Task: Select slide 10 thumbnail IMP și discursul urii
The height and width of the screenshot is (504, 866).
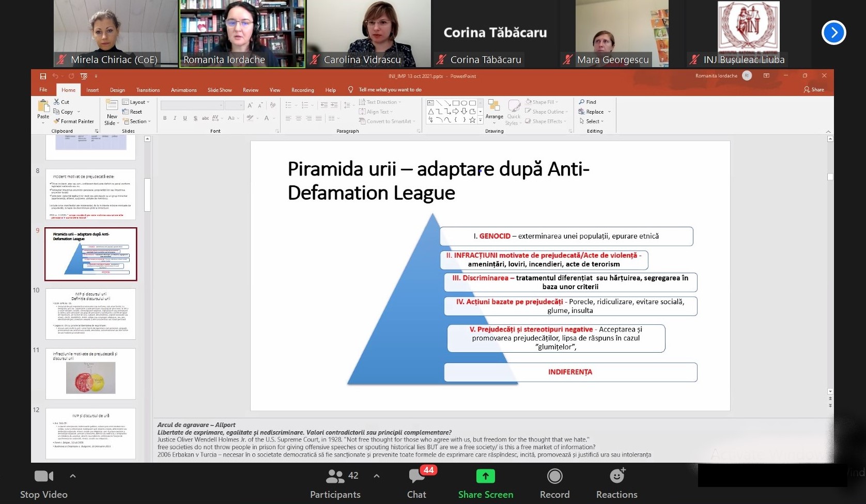Action: [90, 314]
